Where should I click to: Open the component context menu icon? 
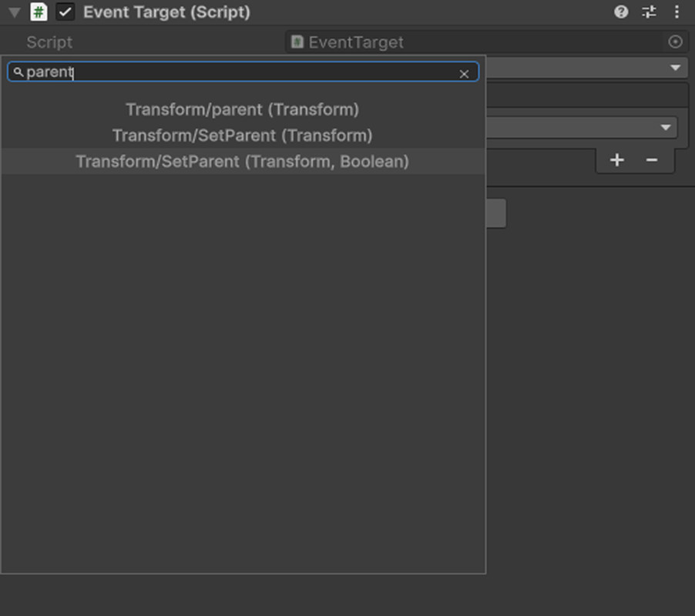pos(677,12)
